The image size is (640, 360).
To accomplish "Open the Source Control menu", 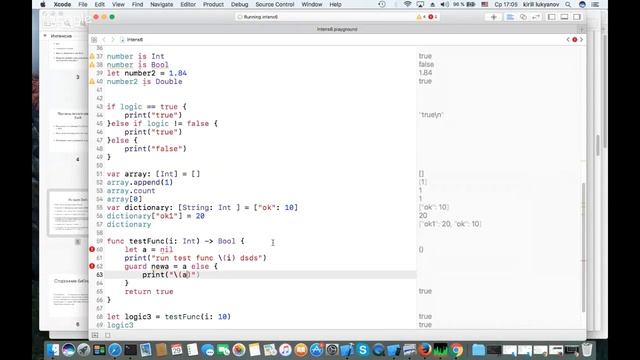I will coord(275,4).
